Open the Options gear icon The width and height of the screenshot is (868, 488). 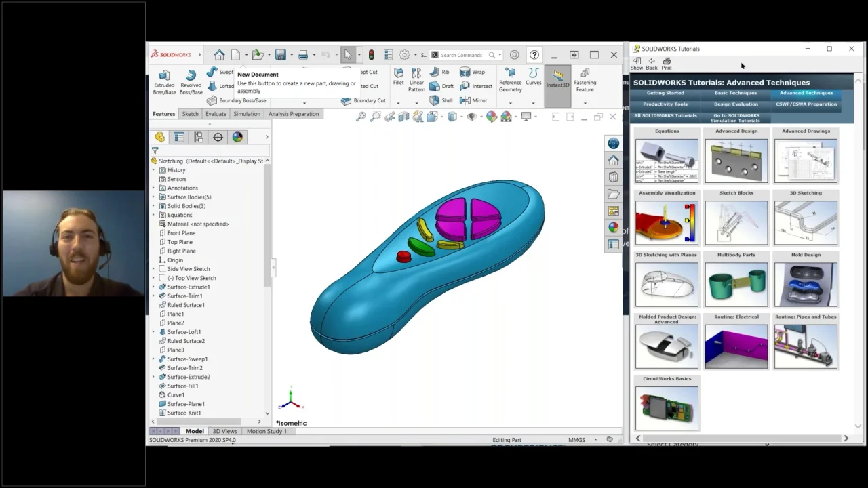click(404, 55)
